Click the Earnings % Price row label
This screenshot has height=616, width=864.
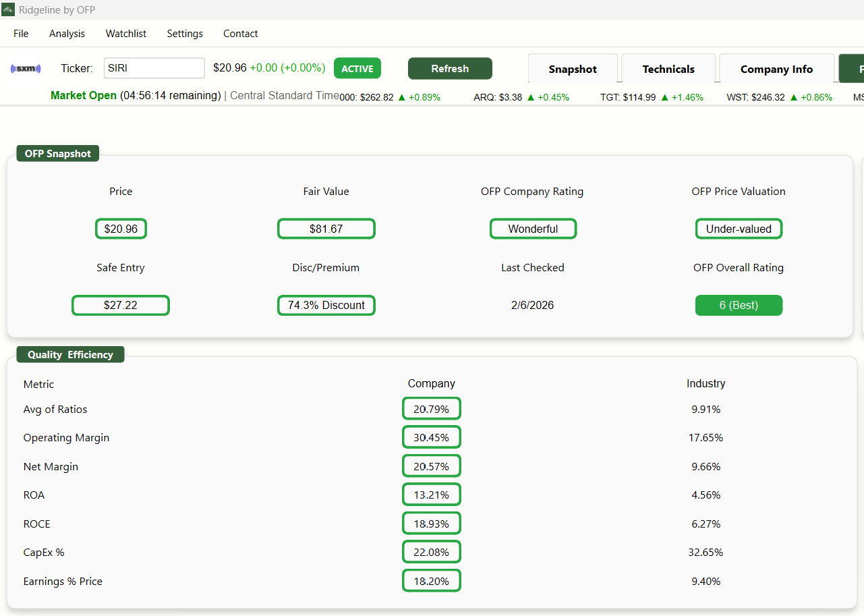pyautogui.click(x=63, y=582)
